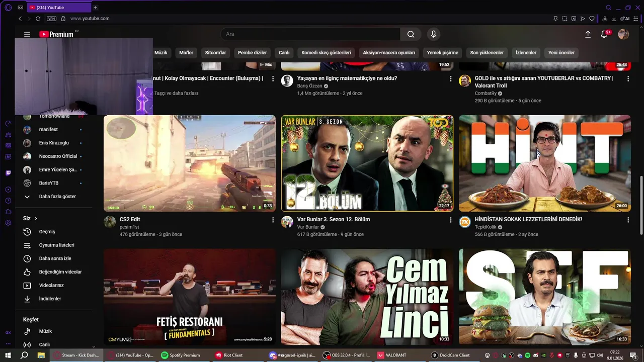Click the address bar URL

pyautogui.click(x=90, y=19)
